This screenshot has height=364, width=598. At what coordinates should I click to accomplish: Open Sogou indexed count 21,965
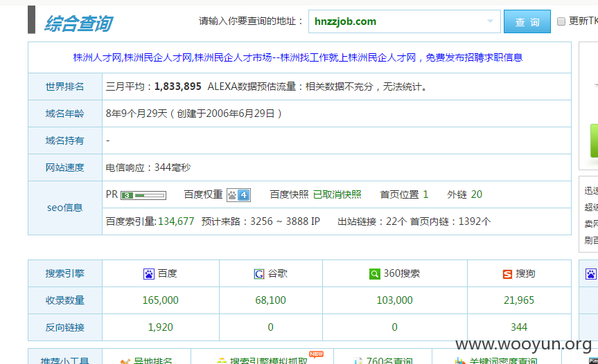(519, 300)
